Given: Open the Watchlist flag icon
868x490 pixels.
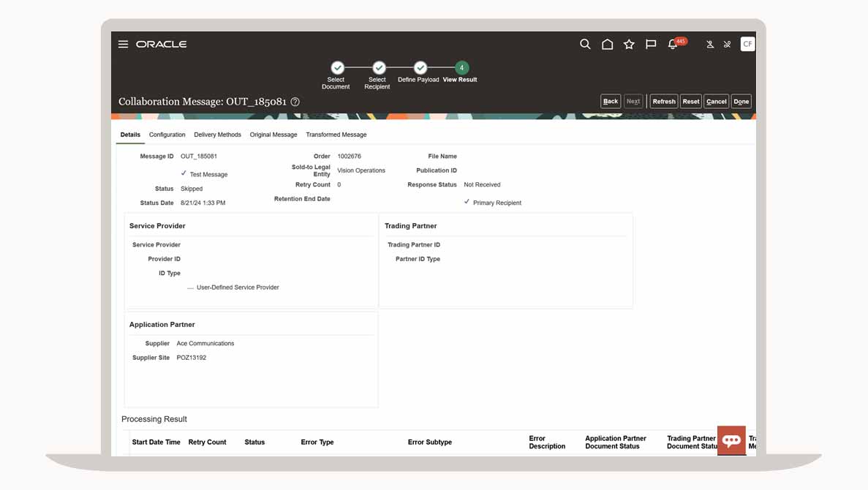Looking at the screenshot, I should (x=651, y=45).
